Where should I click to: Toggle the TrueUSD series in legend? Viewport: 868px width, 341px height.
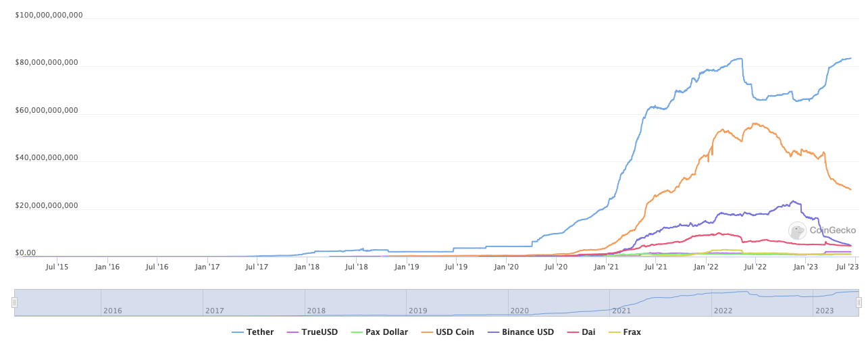click(x=312, y=332)
